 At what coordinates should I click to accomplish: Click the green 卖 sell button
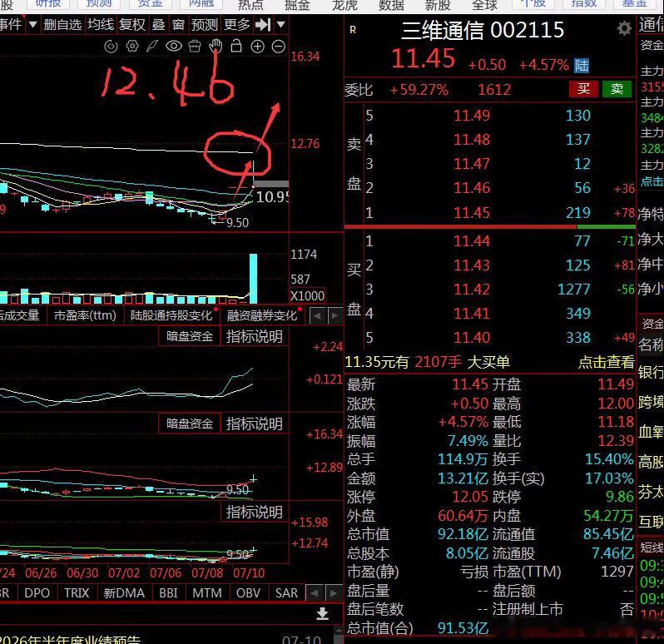pos(617,89)
